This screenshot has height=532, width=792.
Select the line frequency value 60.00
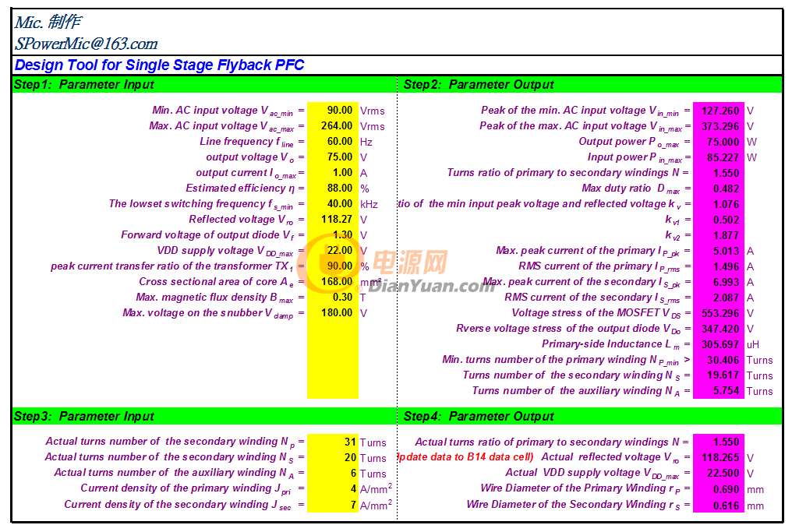coord(332,141)
